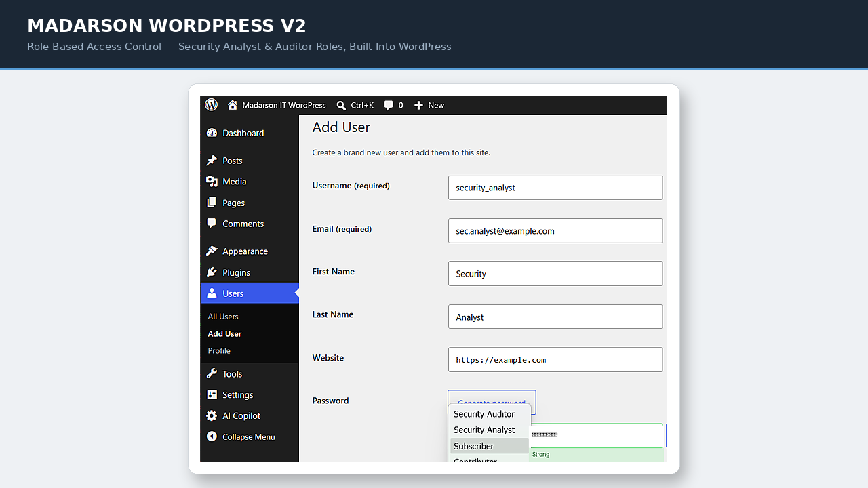Image resolution: width=868 pixels, height=488 pixels.
Task: Choose Subscriber from the role list
Action: [489, 446]
